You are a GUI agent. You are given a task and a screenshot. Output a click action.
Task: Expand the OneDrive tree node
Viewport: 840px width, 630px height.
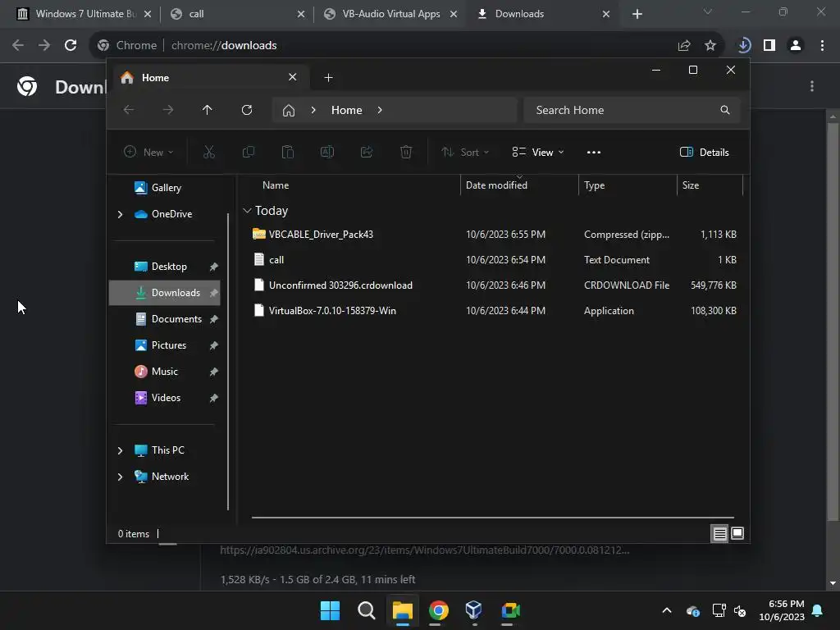(x=120, y=214)
